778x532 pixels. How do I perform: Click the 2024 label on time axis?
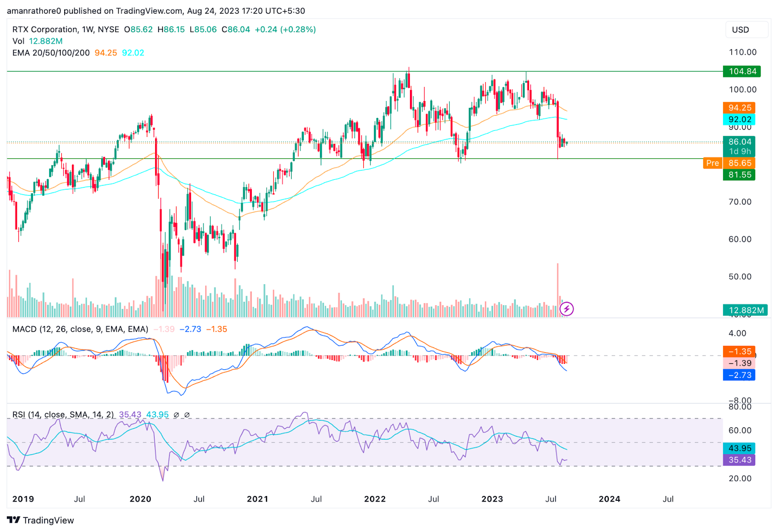609,499
